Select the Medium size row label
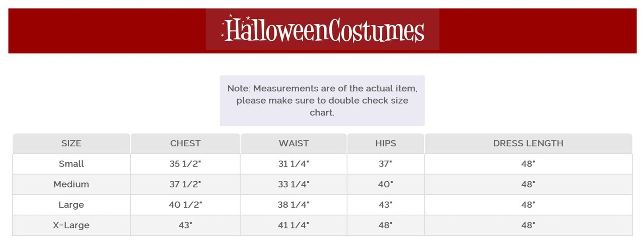Viewport: 644px width, 248px height. tap(71, 184)
